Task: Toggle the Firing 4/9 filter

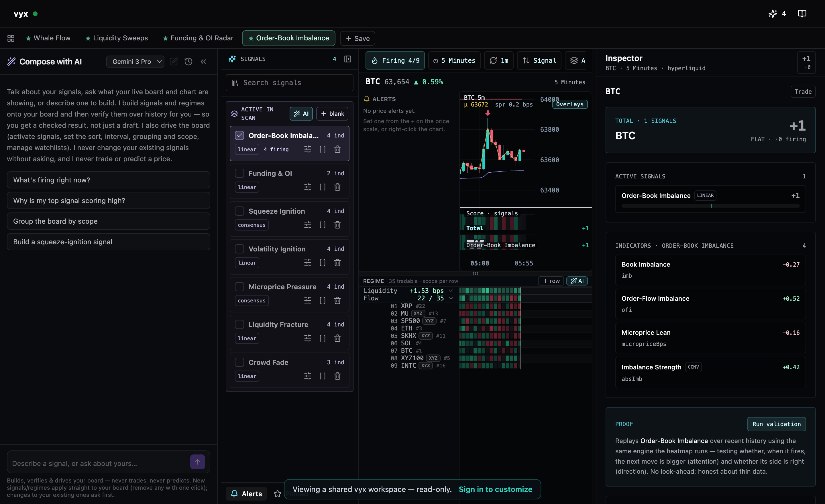Action: [x=395, y=61]
